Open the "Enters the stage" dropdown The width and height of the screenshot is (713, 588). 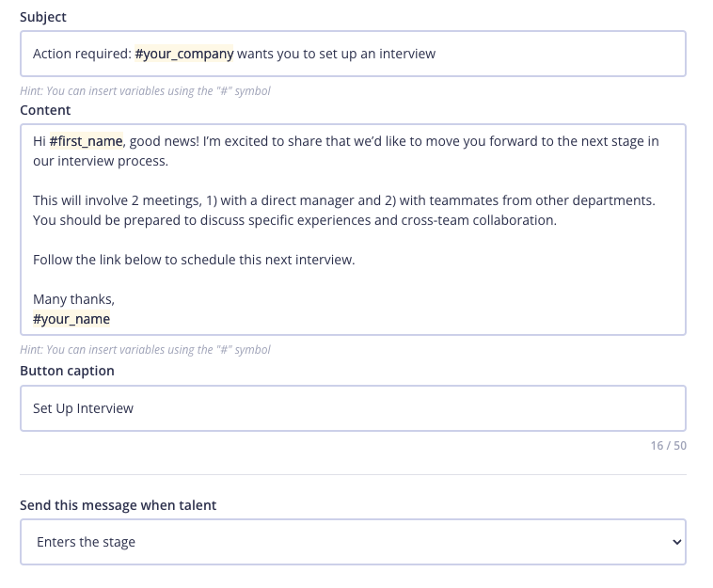tap(353, 542)
